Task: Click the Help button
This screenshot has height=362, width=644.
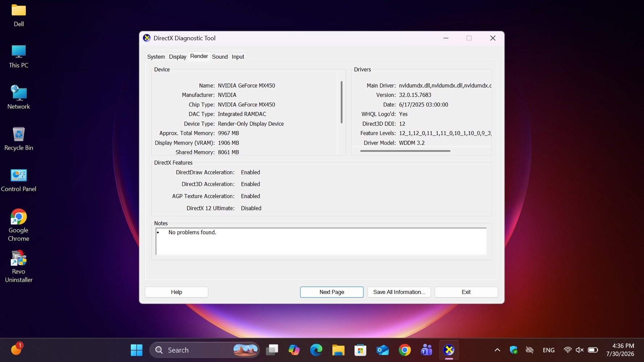Action: (x=176, y=292)
